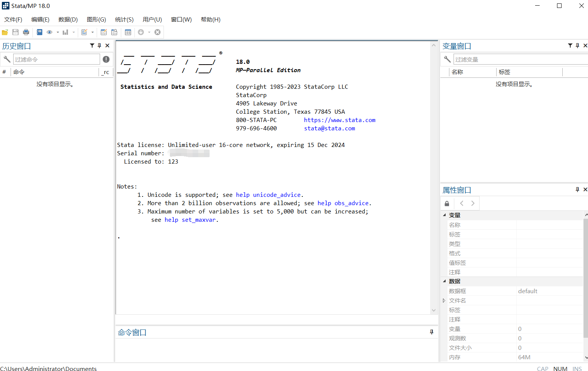The width and height of the screenshot is (588, 371).
Task: Click the stata@stata.com email link
Action: coord(330,128)
